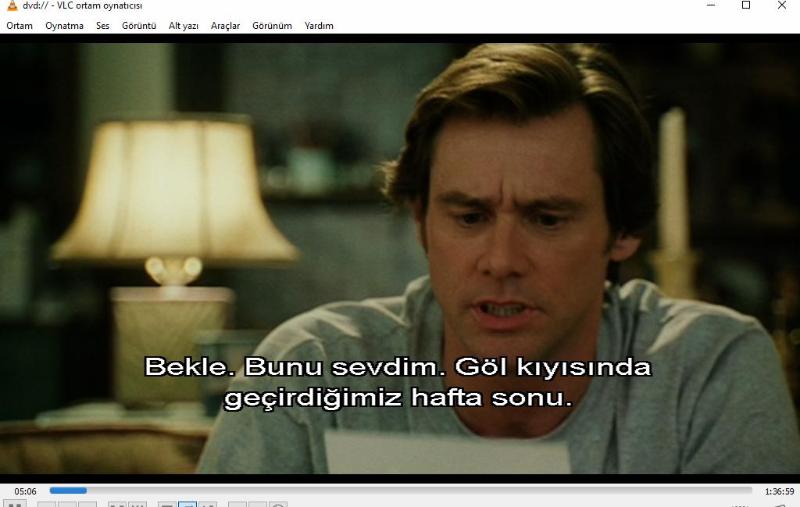Click the total time 1:36:59 label
The width and height of the screenshot is (800, 507).
(x=779, y=491)
